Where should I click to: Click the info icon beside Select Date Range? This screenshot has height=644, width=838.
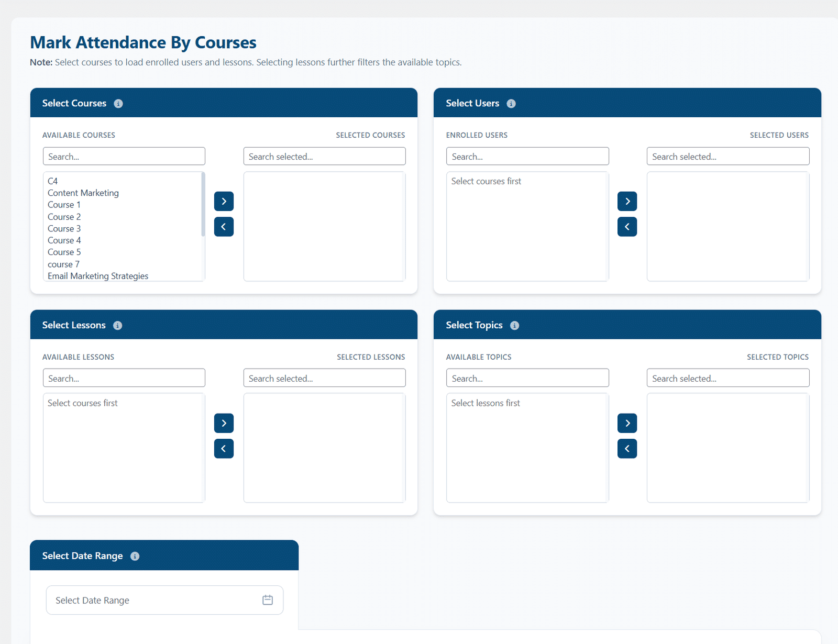coord(135,556)
